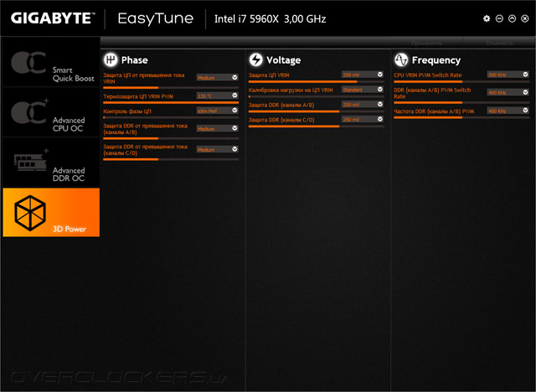The height and width of the screenshot is (392, 536).
Task: Open the Standard Калибровка нагрузки dropdown
Action: [363, 90]
